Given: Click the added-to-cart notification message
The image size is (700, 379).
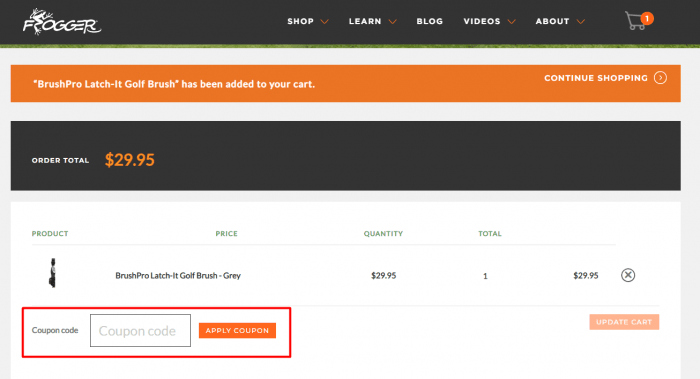Looking at the screenshot, I should click(x=174, y=84).
